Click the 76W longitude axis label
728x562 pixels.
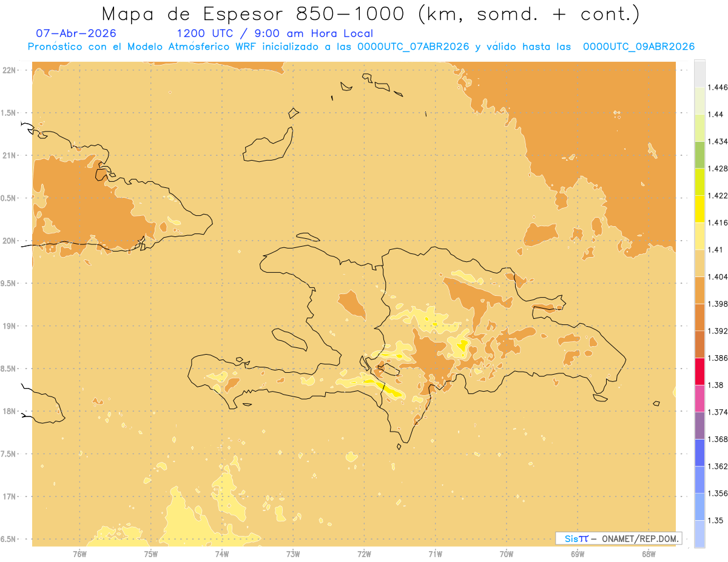click(x=79, y=554)
